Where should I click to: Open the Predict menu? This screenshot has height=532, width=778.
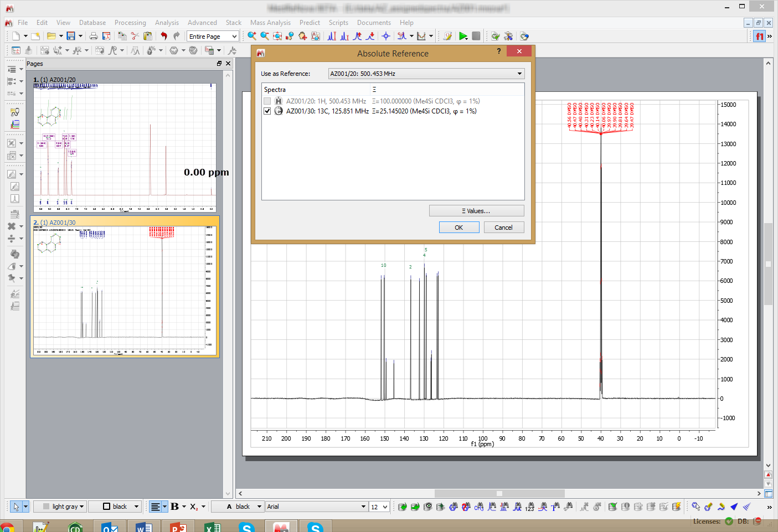(310, 23)
